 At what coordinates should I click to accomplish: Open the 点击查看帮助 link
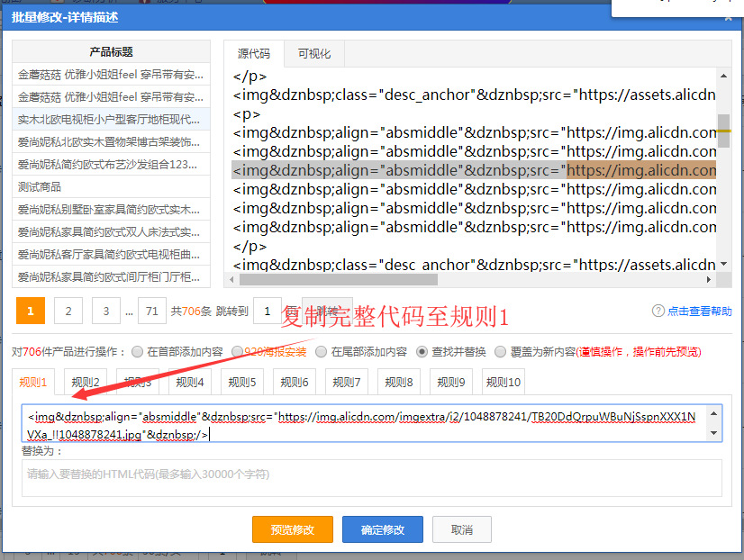(x=700, y=311)
